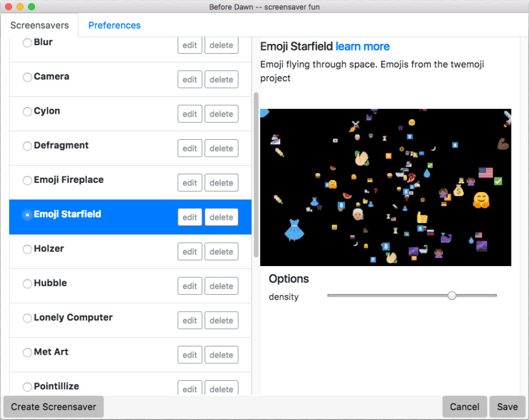Select the Met Art radio button
Viewport: 529px width, 420px height.
[27, 353]
